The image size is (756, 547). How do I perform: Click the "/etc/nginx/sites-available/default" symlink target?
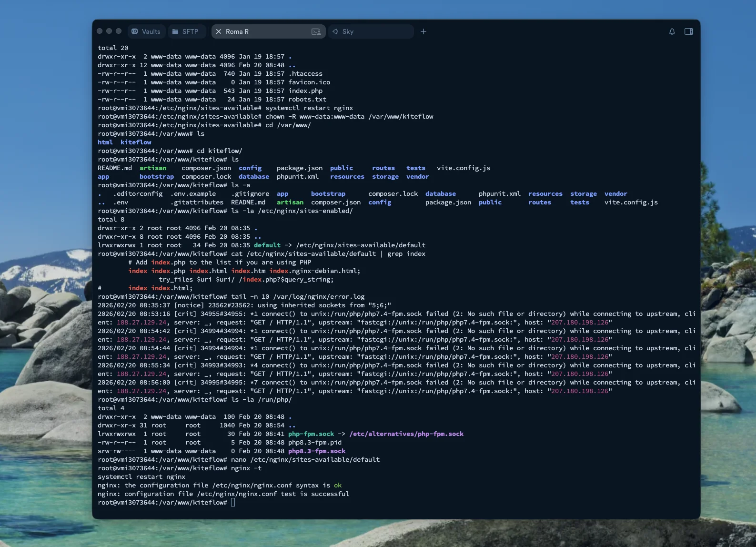click(x=361, y=245)
